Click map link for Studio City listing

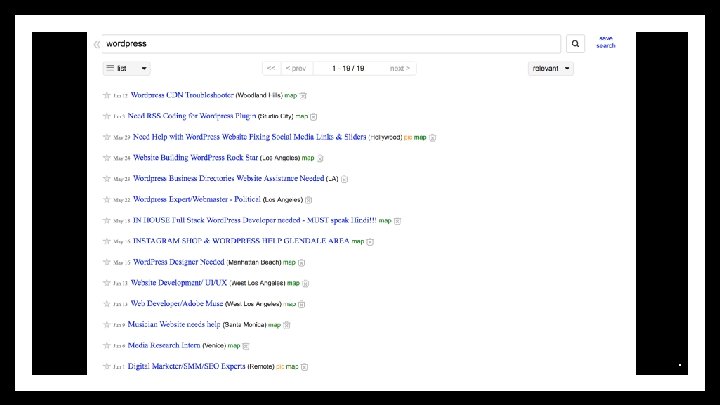[302, 117]
